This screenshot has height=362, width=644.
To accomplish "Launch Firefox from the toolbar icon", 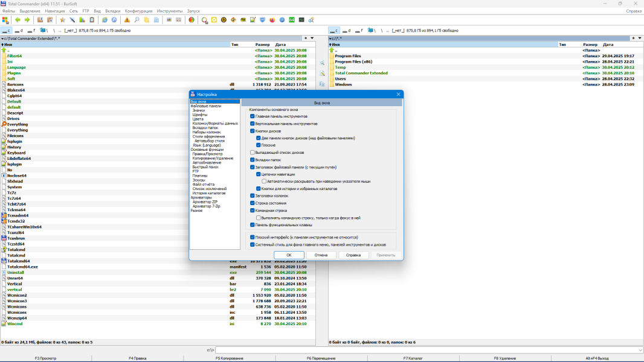I will coord(272,20).
